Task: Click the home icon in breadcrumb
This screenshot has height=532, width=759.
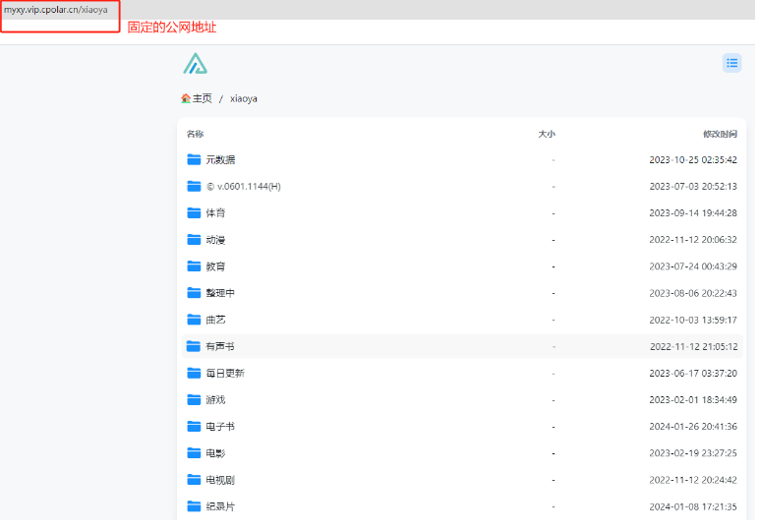Action: tap(186, 98)
